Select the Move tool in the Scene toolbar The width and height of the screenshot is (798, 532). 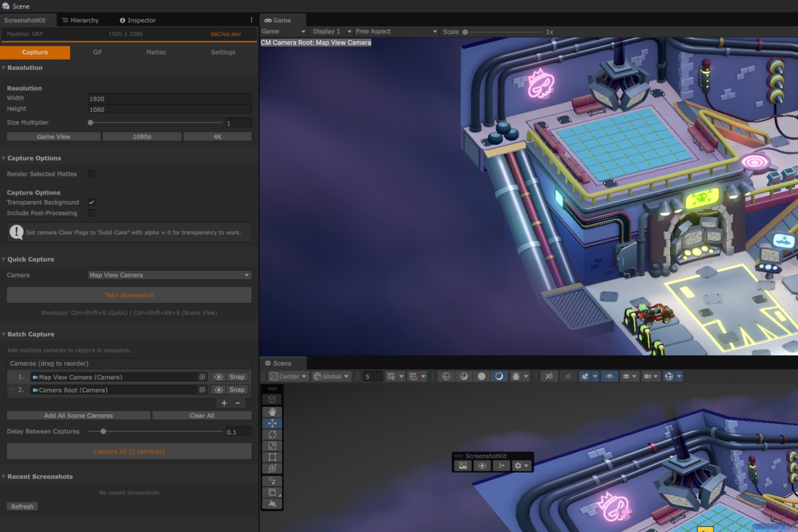272,423
